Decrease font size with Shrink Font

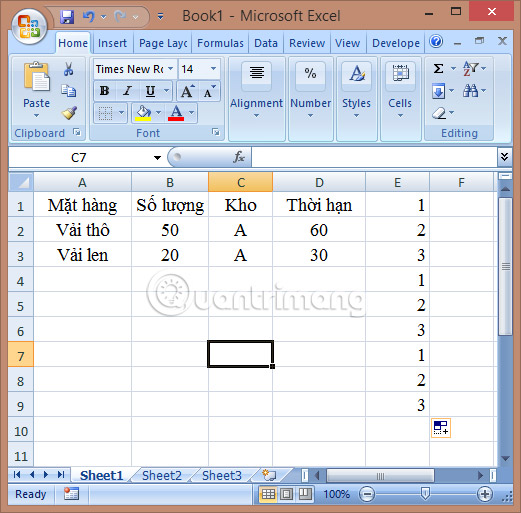pyautogui.click(x=209, y=91)
